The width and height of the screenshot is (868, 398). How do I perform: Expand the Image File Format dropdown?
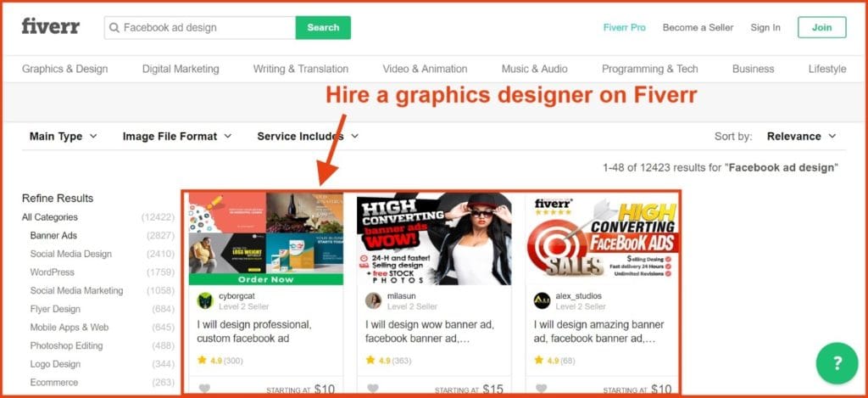point(177,137)
